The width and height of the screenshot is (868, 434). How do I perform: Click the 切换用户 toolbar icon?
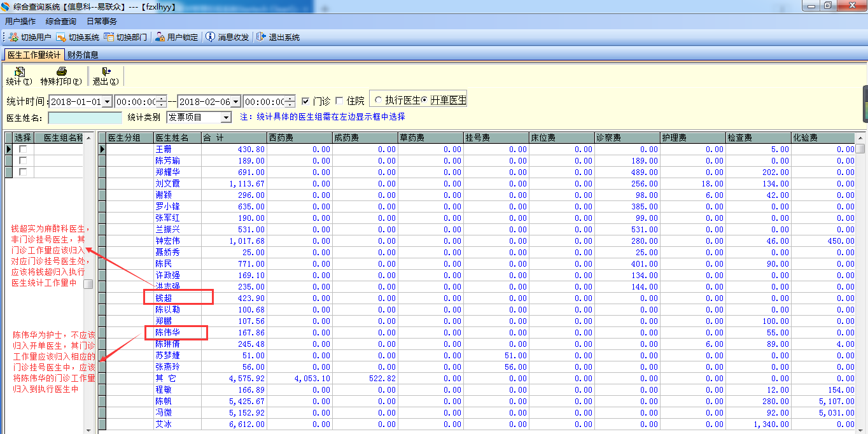13,38
